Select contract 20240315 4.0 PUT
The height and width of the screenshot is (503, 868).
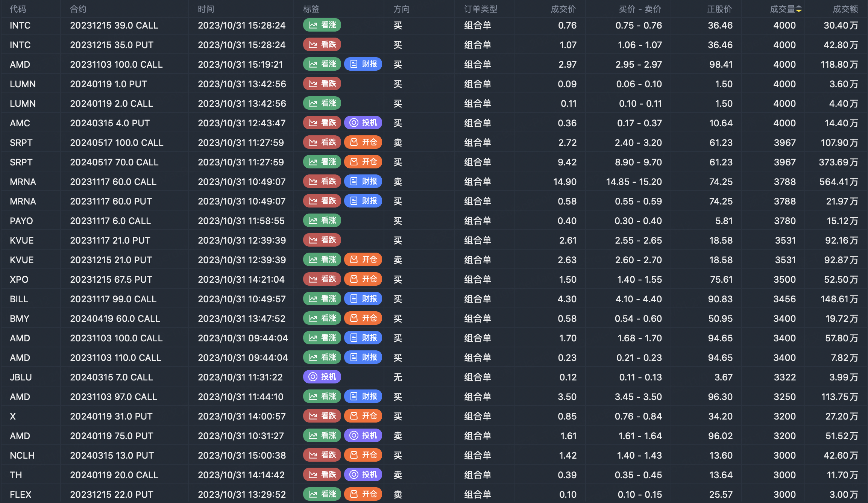[110, 123]
